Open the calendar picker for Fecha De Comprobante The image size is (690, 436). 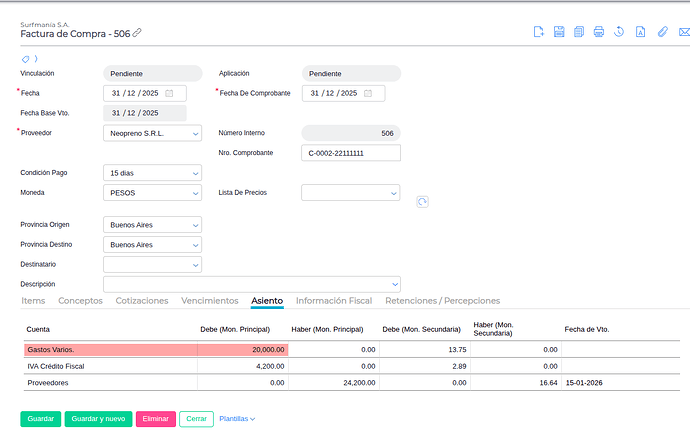(x=368, y=93)
